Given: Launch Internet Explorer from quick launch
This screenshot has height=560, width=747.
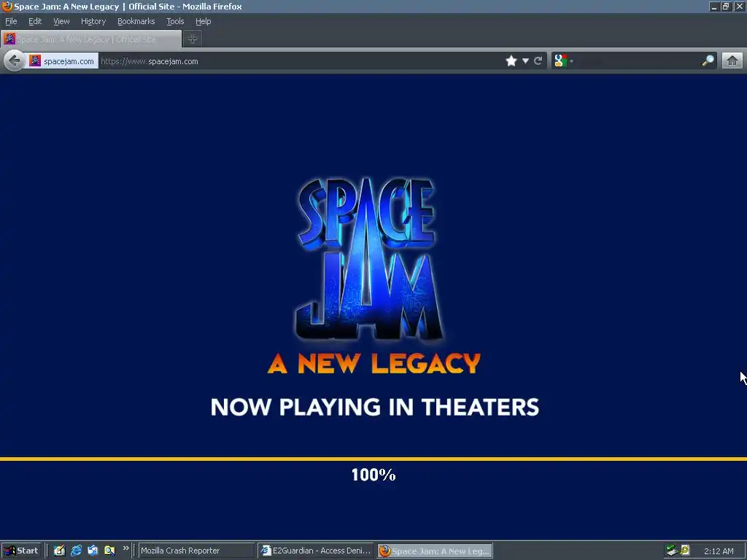Looking at the screenshot, I should (x=76, y=551).
